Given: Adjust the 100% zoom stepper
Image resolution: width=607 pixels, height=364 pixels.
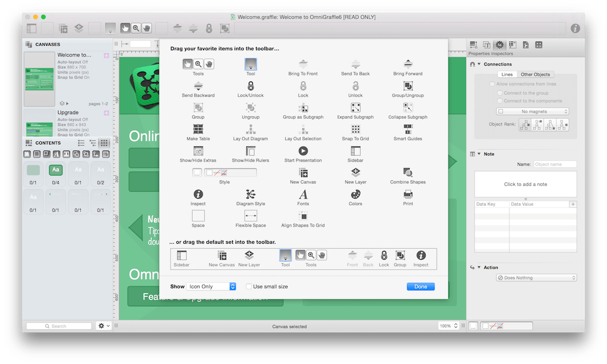Looking at the screenshot, I should point(456,326).
